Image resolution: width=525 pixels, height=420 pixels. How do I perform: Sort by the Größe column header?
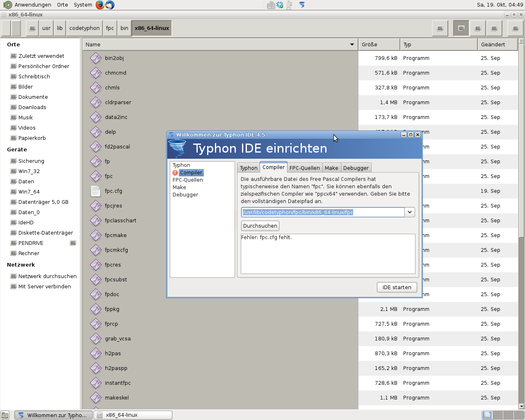tap(379, 45)
